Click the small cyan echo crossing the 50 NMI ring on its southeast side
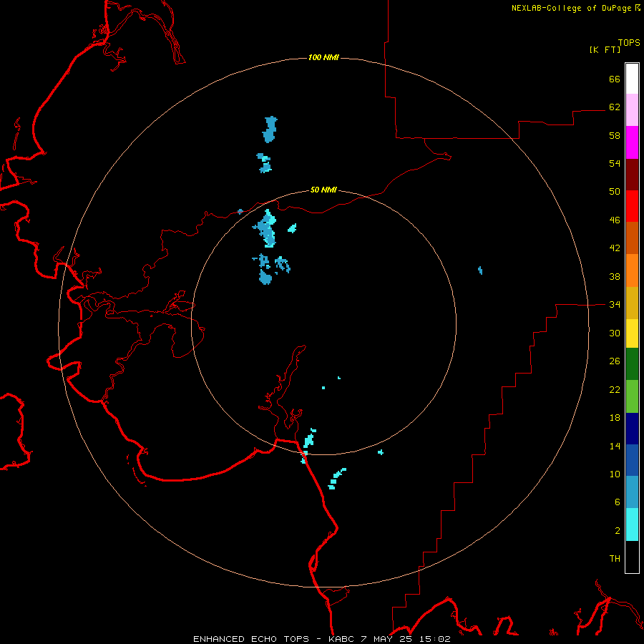This screenshot has width=644, height=644. 381,452
